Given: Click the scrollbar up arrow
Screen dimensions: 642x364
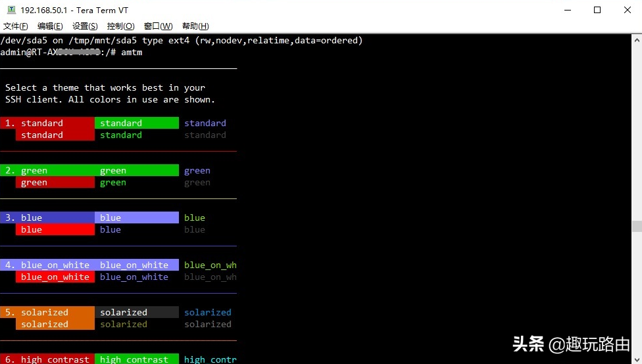Looking at the screenshot, I should [x=637, y=40].
